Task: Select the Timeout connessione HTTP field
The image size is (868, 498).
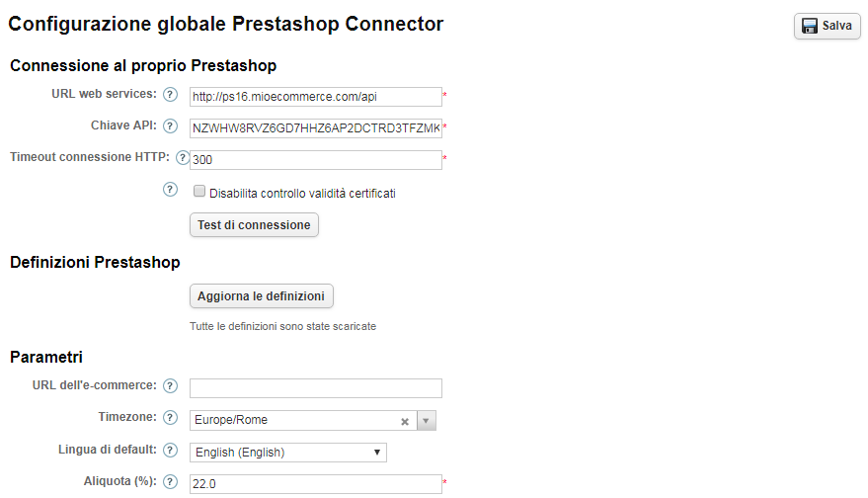Action: pyautogui.click(x=316, y=159)
